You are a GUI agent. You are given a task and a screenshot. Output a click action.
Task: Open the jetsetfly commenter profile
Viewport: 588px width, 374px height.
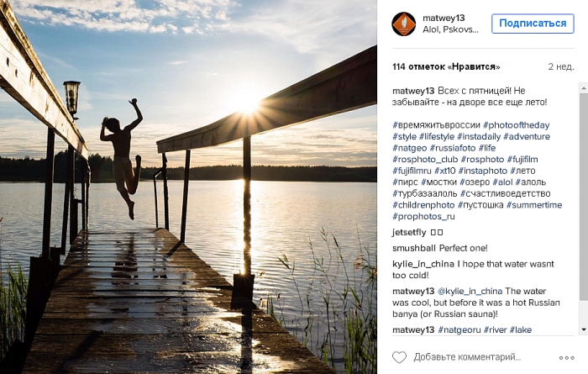point(409,232)
